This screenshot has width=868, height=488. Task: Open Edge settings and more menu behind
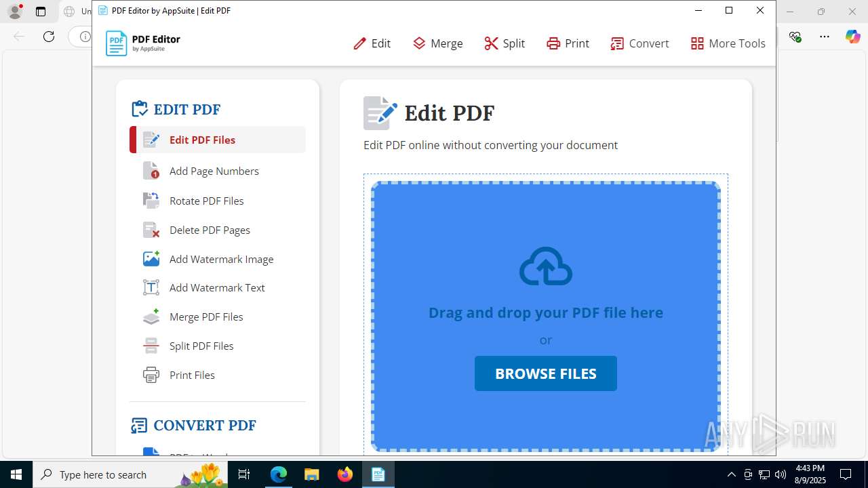(x=825, y=37)
